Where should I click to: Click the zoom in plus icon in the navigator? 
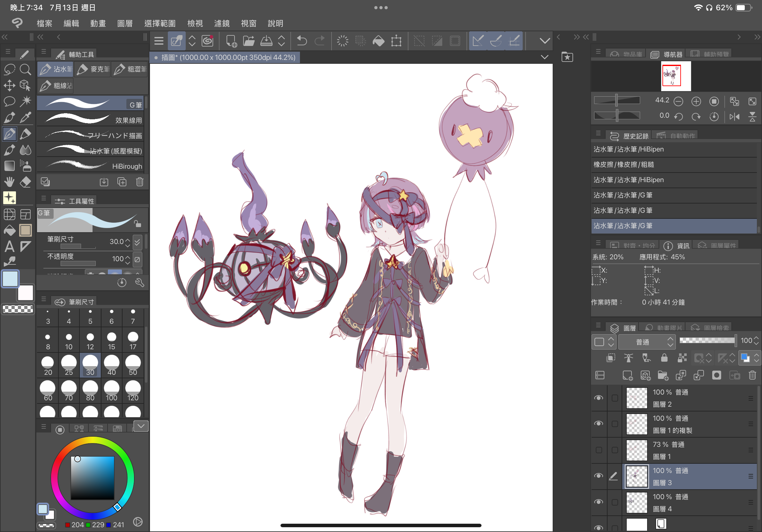click(696, 101)
